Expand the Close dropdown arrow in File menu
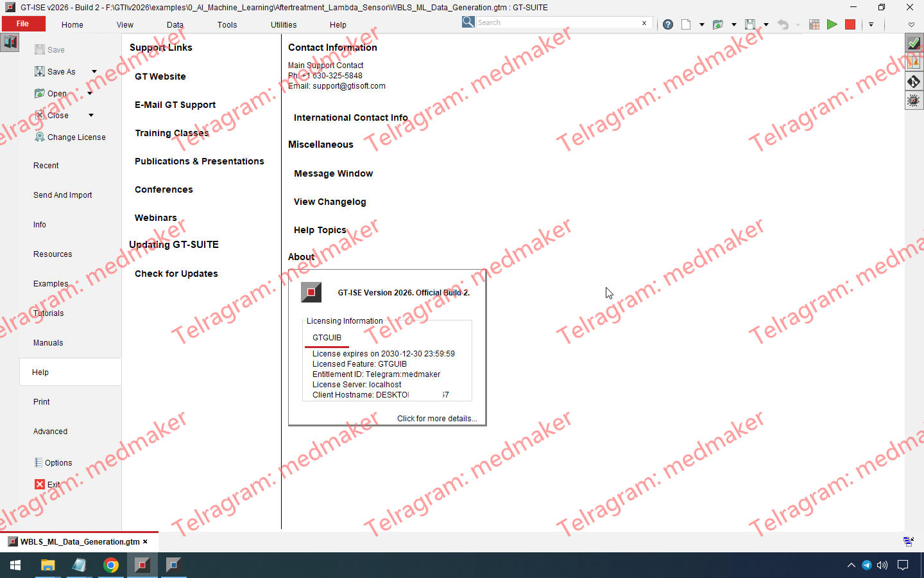 (x=91, y=115)
